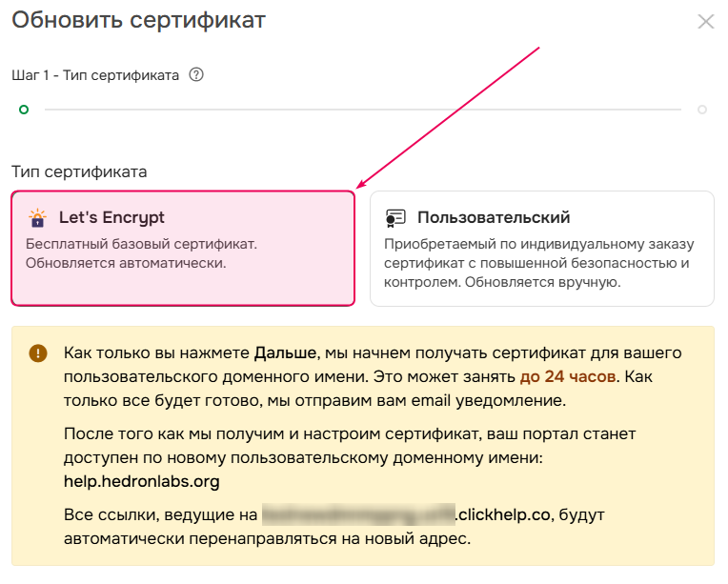Click the 'Шаг 1 - Тип сертификата' label
728x584 pixels.
point(95,75)
